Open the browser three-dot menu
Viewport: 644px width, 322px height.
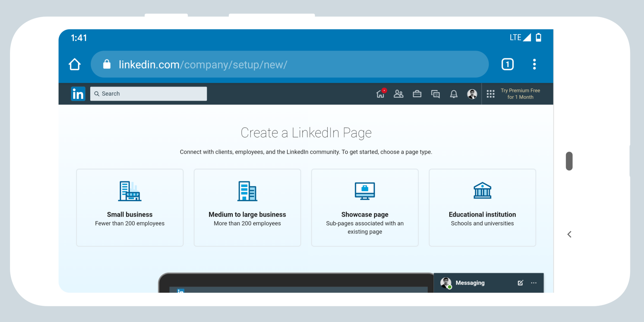534,64
